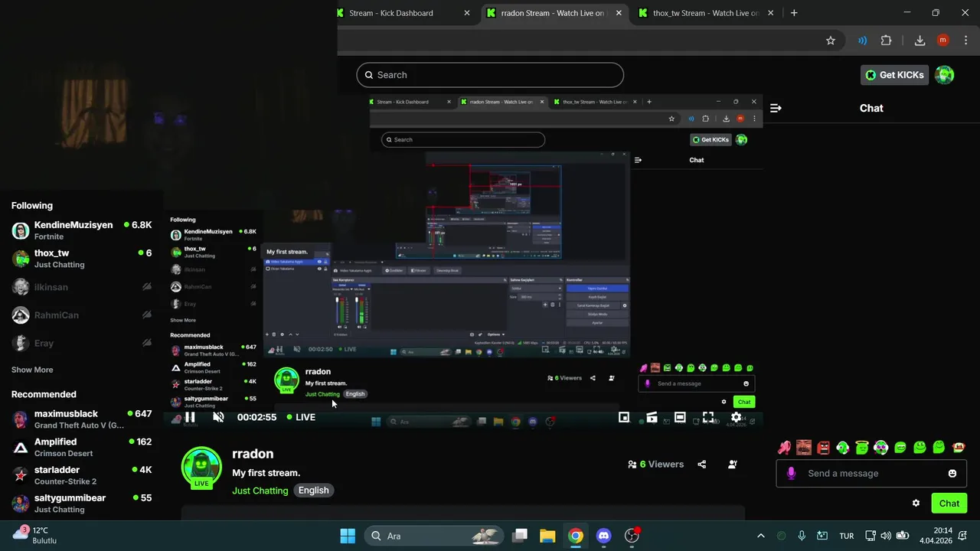Open offline channel ilkinsan

pyautogui.click(x=82, y=287)
